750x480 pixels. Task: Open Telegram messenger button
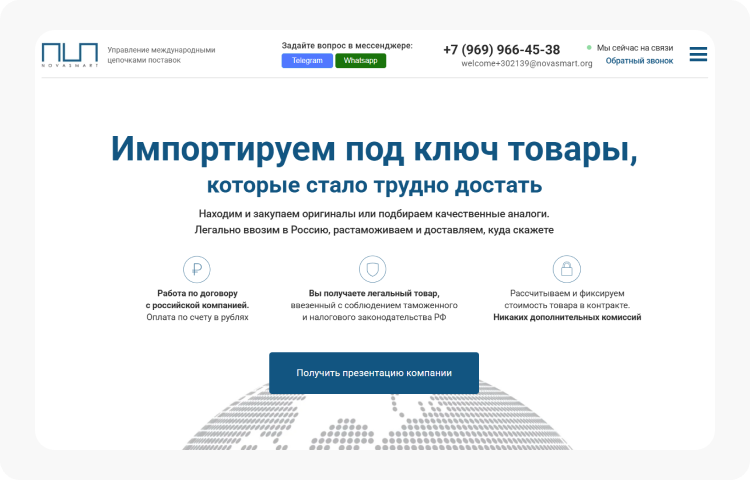click(307, 61)
